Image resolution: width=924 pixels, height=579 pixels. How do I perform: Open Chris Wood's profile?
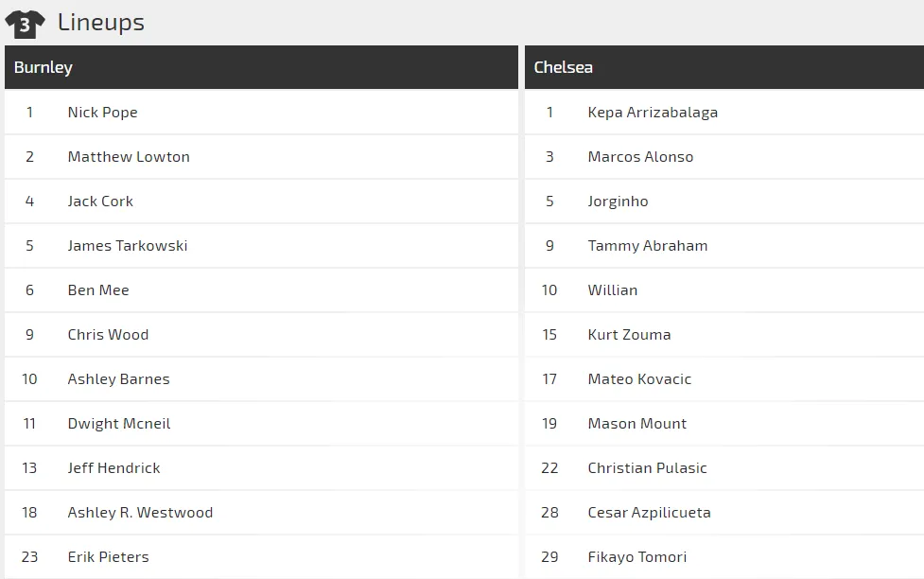click(x=108, y=334)
